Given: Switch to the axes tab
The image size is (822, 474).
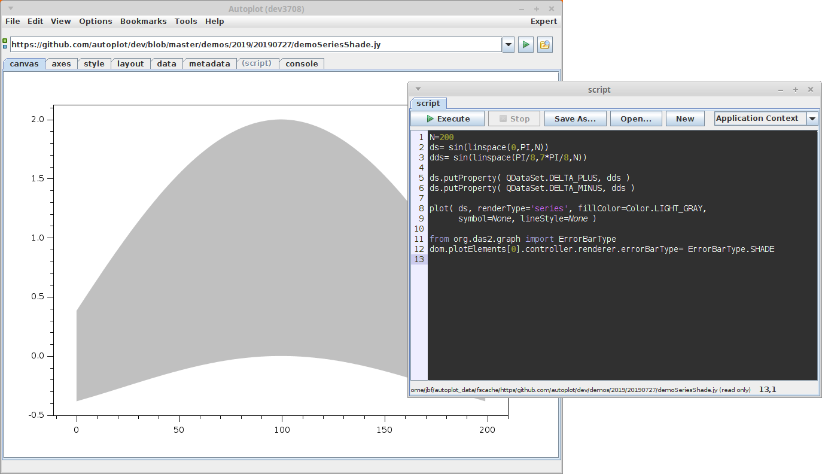Looking at the screenshot, I should coord(61,63).
